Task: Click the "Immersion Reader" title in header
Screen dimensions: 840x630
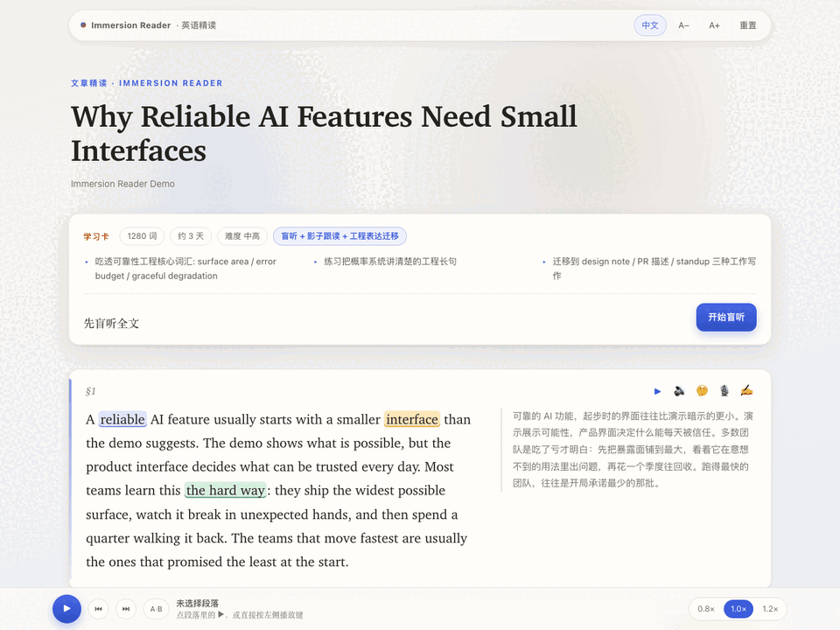Action: pos(130,25)
